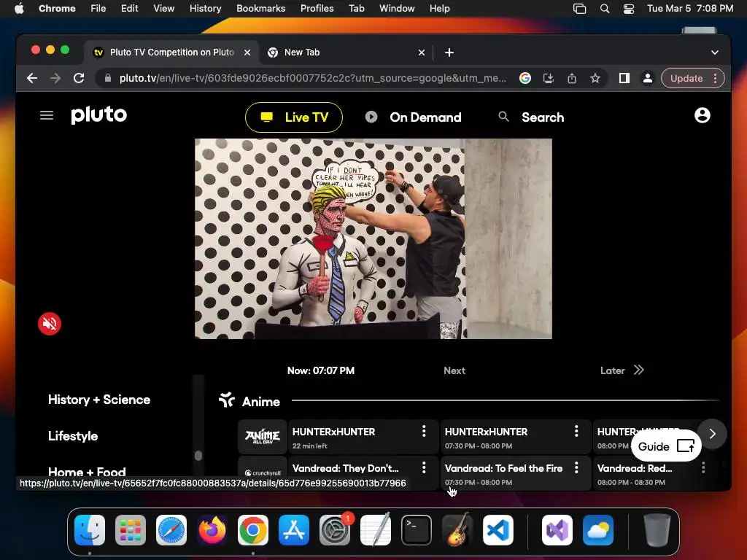Open Pluto Search
Screen dimensions: 747x560
(531, 117)
